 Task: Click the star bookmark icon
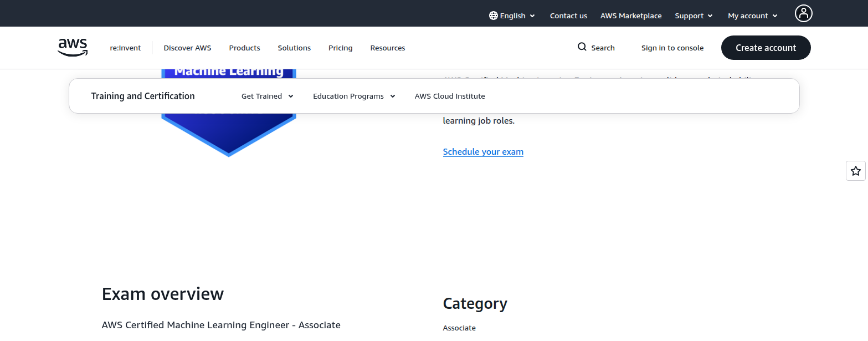pos(856,171)
